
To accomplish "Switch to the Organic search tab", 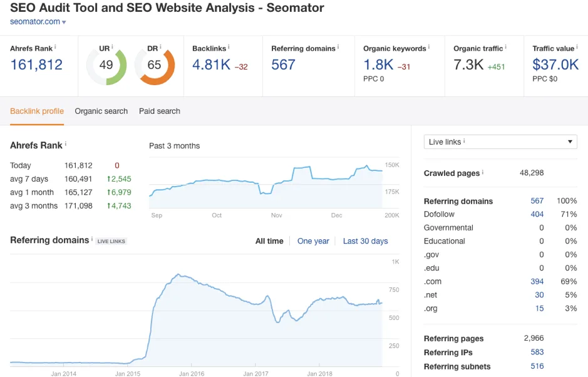I will point(101,111).
